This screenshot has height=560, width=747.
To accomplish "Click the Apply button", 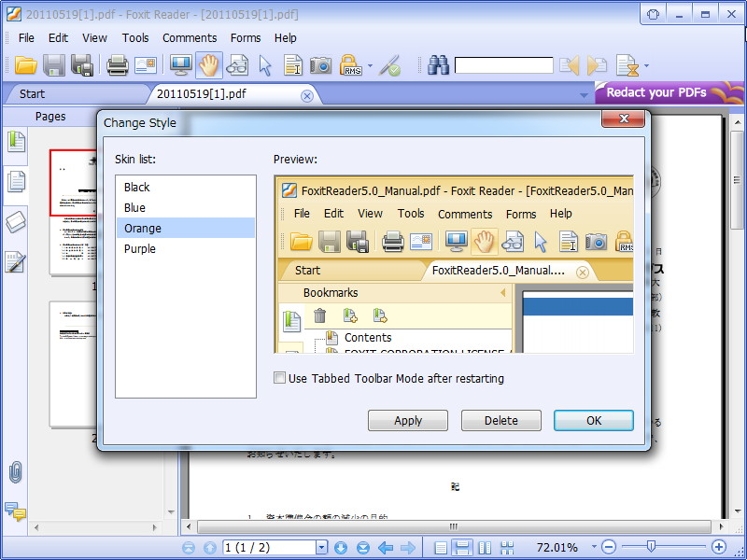I will (x=408, y=421).
